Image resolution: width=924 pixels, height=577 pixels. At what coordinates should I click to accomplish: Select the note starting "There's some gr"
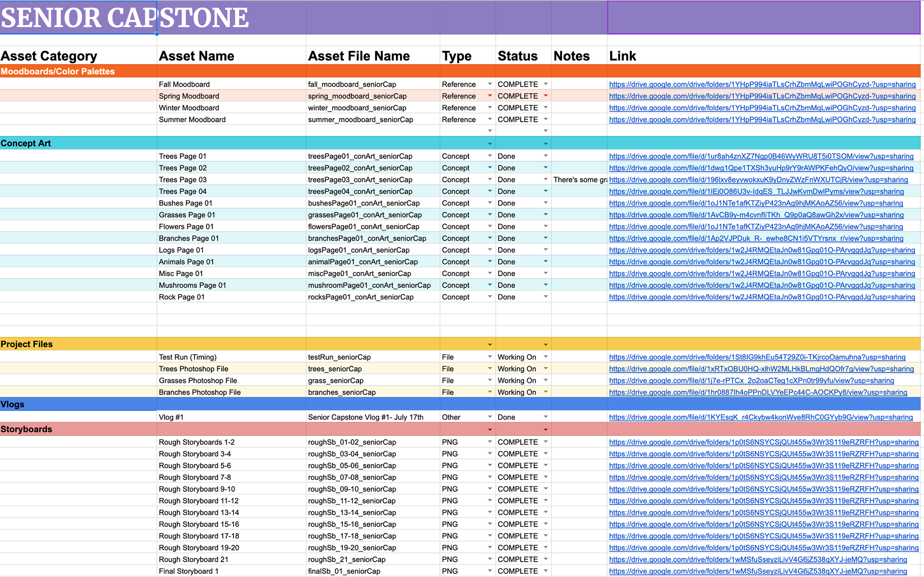click(x=579, y=180)
